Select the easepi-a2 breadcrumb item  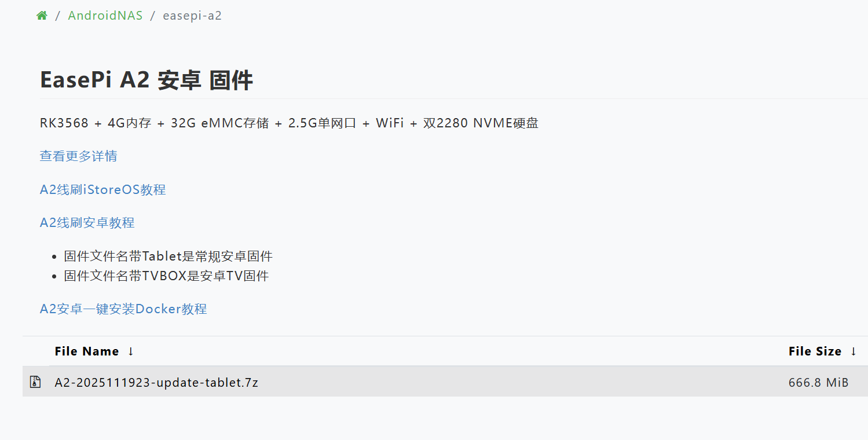click(192, 16)
